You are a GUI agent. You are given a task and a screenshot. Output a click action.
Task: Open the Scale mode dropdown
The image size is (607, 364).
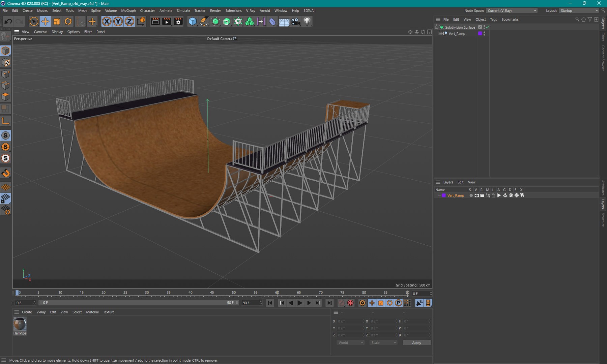point(383,343)
